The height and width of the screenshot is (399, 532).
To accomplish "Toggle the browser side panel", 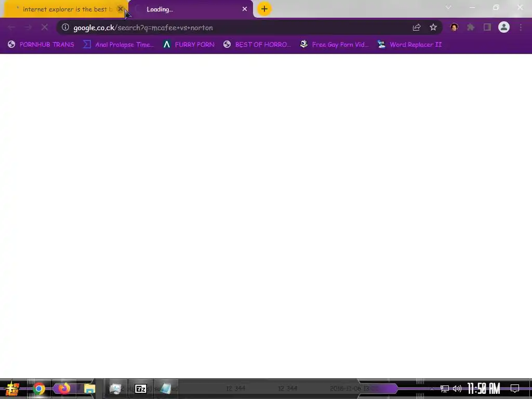I will click(x=487, y=27).
